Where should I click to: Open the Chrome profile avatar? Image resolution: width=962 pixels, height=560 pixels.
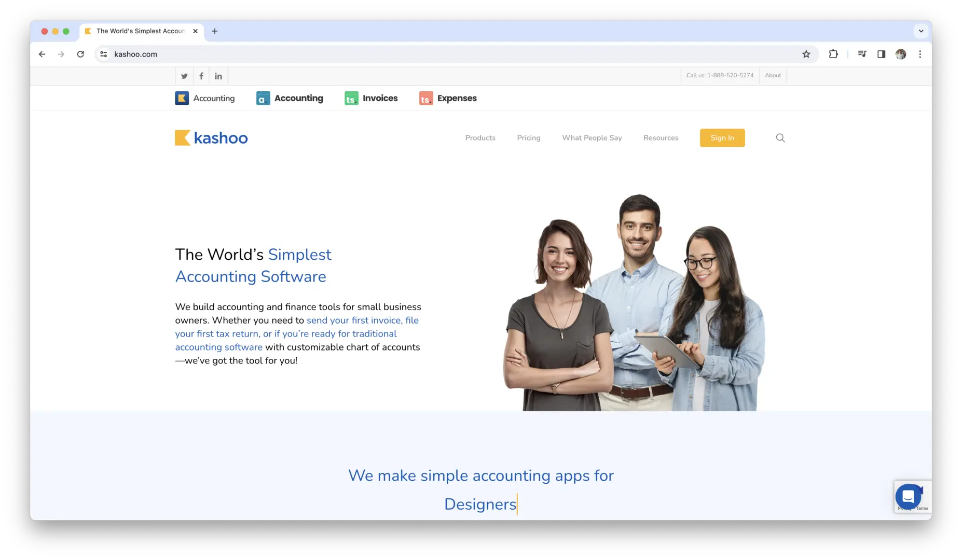tap(901, 54)
